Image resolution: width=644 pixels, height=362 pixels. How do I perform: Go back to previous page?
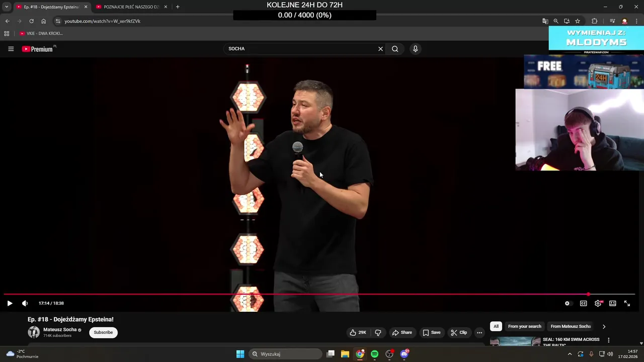tap(7, 21)
